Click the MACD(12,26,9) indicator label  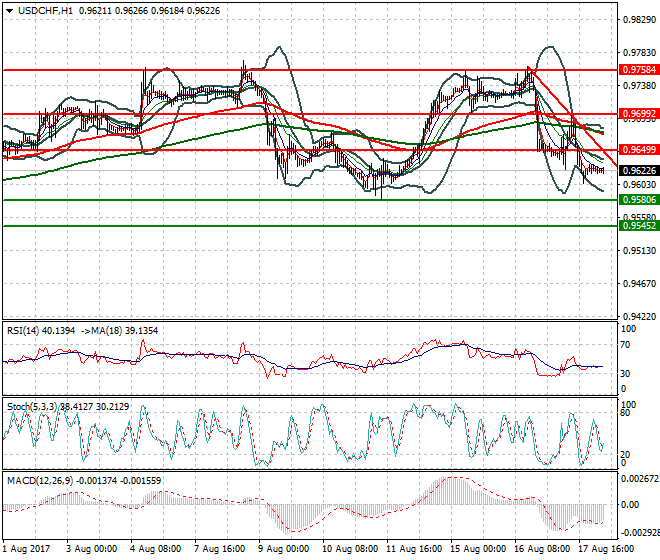point(38,481)
